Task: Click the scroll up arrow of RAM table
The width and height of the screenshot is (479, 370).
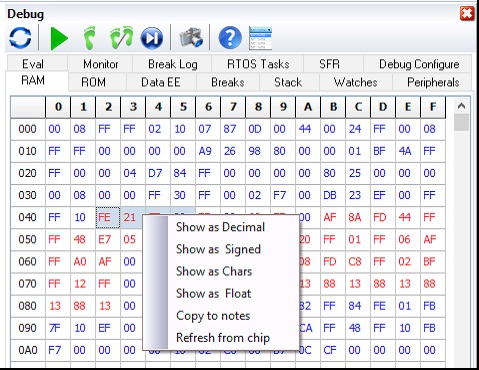Action: pos(461,106)
